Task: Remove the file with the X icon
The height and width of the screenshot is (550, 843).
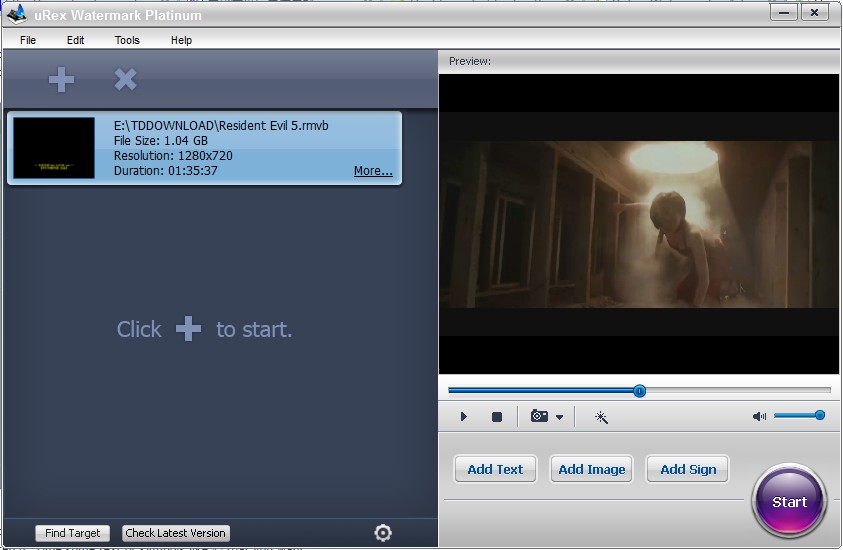Action: 125,80
